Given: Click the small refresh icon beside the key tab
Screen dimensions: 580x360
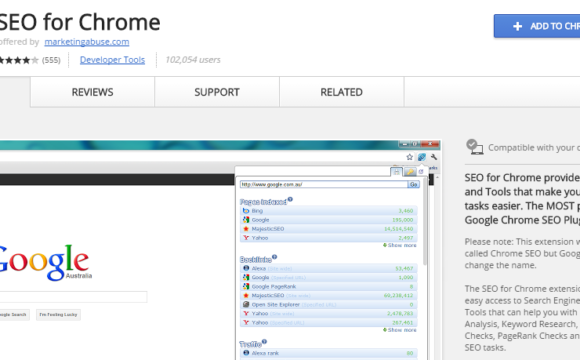Looking at the screenshot, I should coord(421,172).
